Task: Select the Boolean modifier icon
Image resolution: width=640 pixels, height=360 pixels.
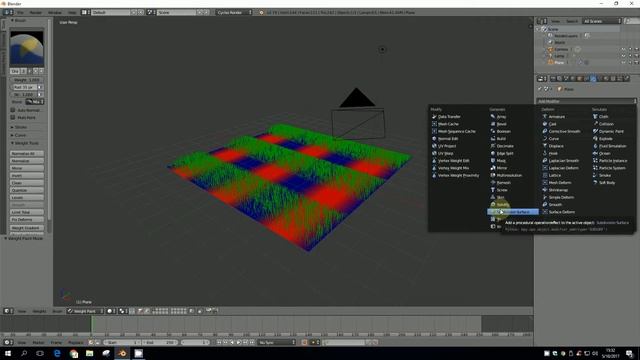Action: [x=493, y=131]
